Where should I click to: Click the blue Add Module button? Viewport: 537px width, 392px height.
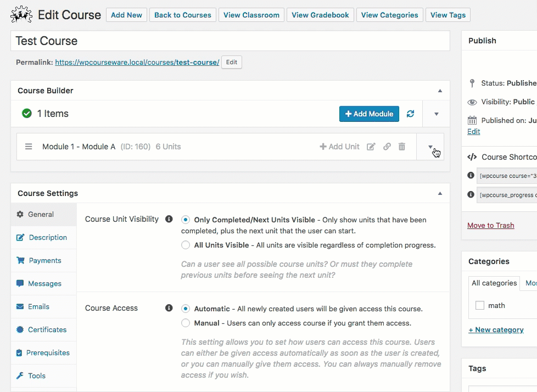pos(369,114)
